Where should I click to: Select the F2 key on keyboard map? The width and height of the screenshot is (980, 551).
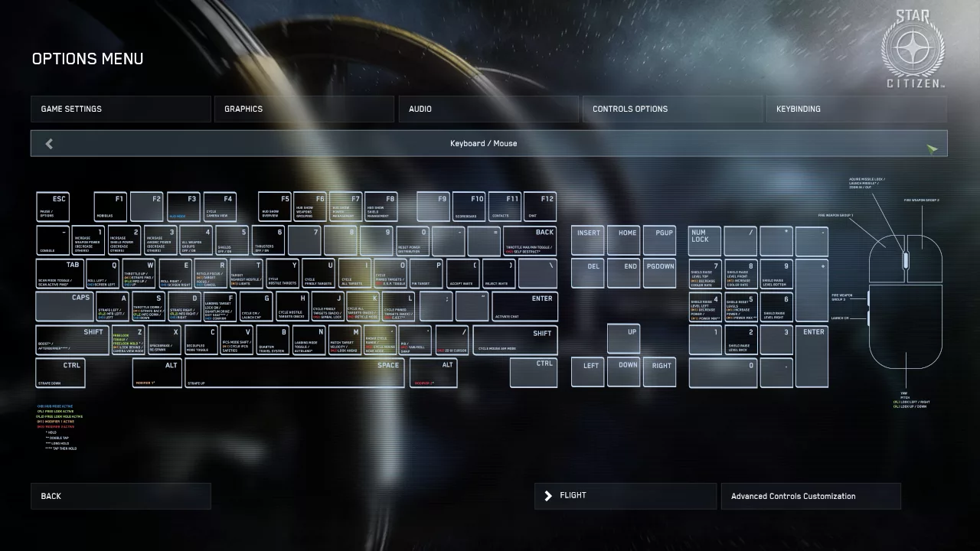[x=146, y=207]
